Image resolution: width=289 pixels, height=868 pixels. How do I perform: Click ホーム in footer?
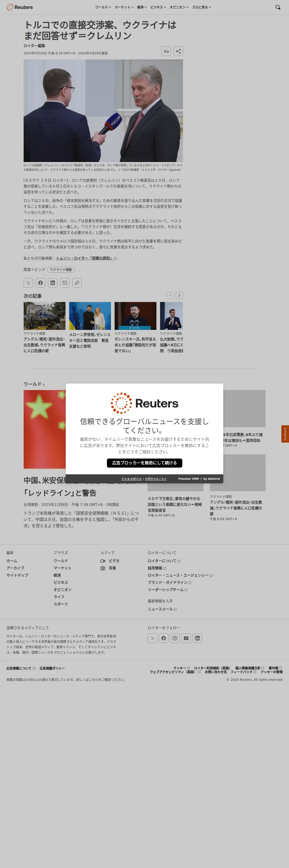point(12,561)
